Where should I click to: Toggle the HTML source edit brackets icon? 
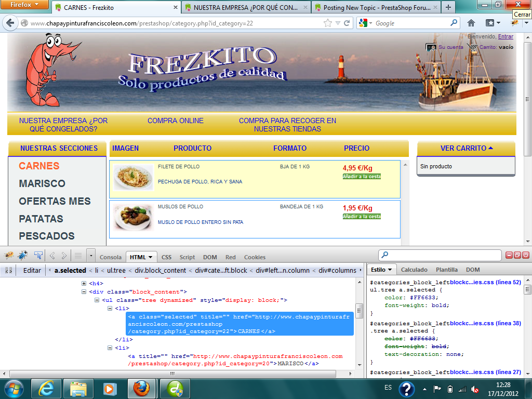pos(8,270)
